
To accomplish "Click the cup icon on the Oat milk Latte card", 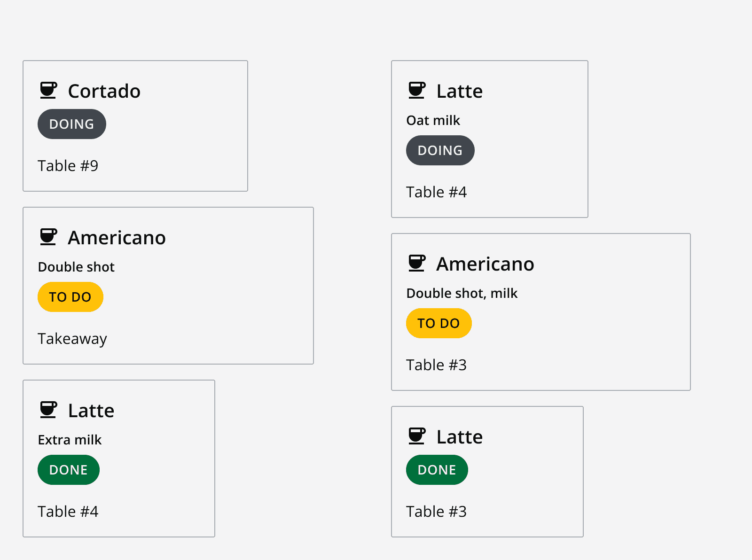I will (x=417, y=90).
